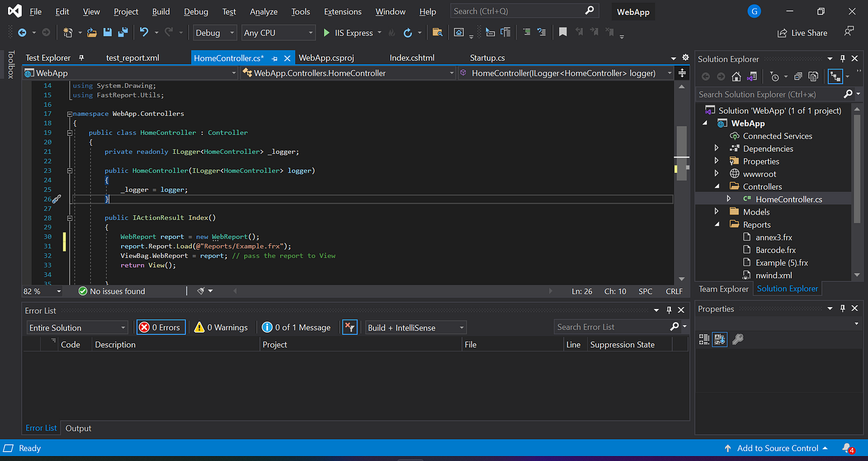Open the editor zoom level control showing 82%
Image resolution: width=868 pixels, height=461 pixels.
42,290
